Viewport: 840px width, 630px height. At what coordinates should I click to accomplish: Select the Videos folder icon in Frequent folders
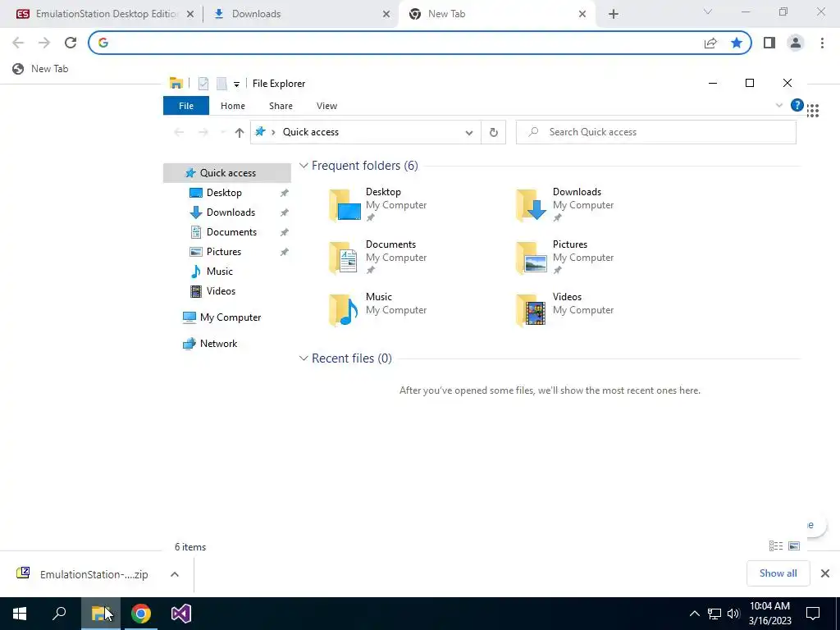(531, 309)
